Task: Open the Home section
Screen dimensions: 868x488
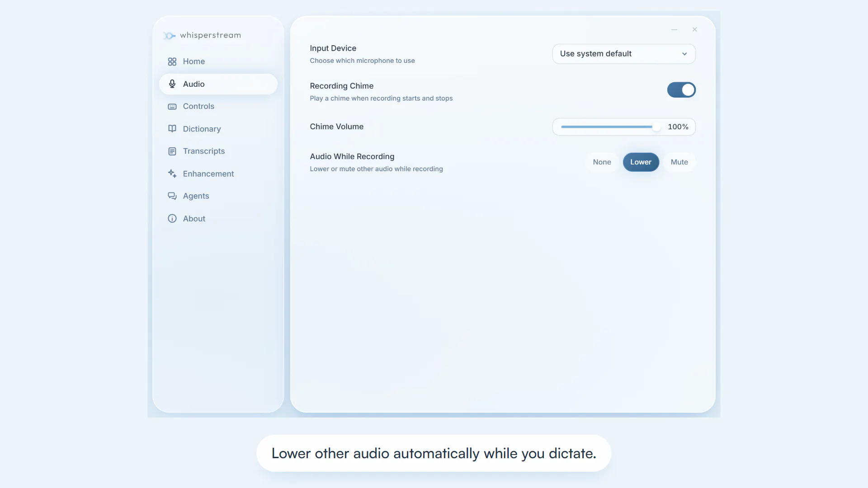Action: [218, 61]
